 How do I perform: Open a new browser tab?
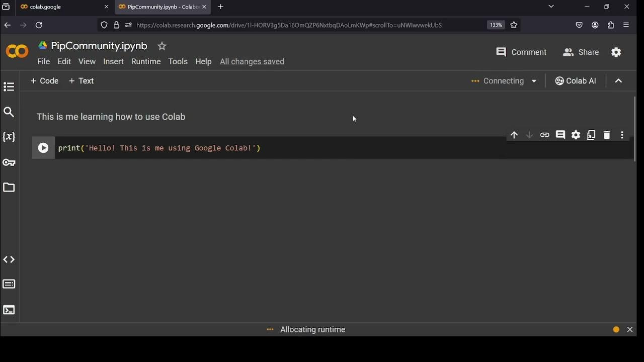(220, 7)
